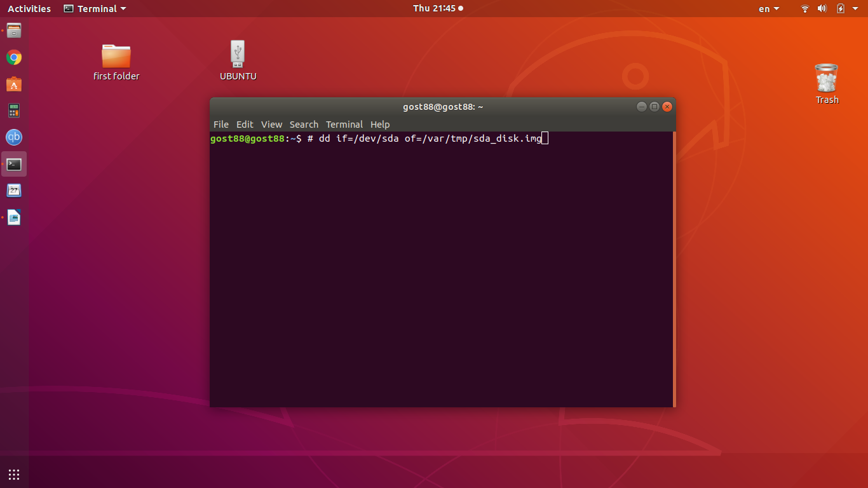Open the Calendar app in the dock
868x488 pixels.
coord(14,190)
